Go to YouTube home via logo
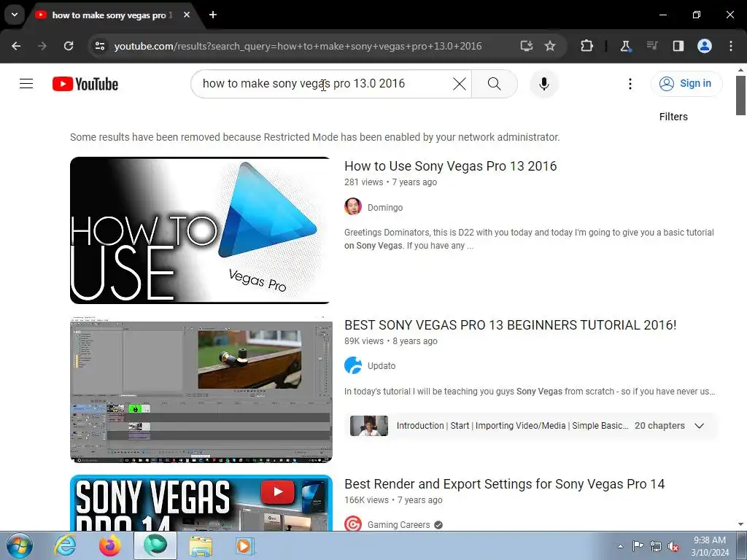 tap(85, 84)
